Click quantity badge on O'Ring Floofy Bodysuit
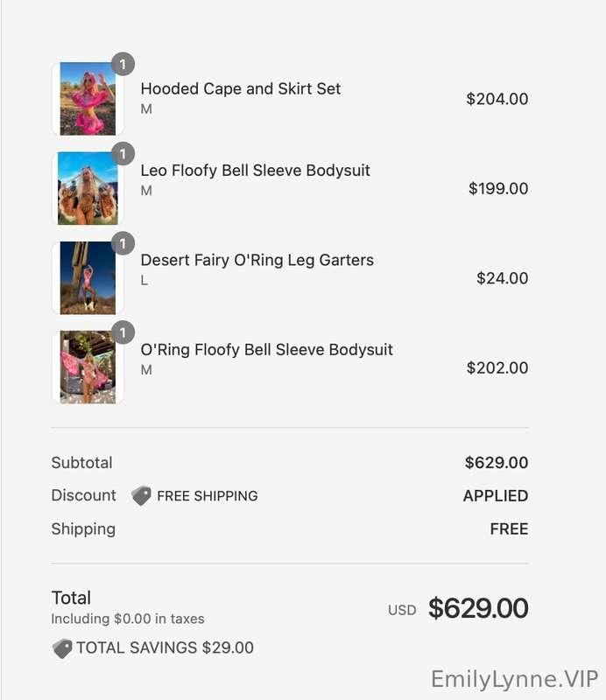The image size is (606, 700). [123, 332]
